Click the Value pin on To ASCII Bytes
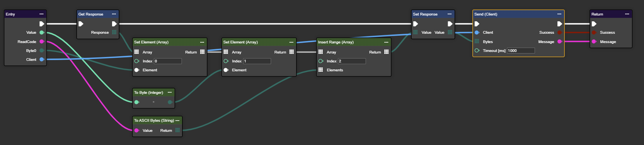This screenshot has width=644, height=145. point(136,130)
